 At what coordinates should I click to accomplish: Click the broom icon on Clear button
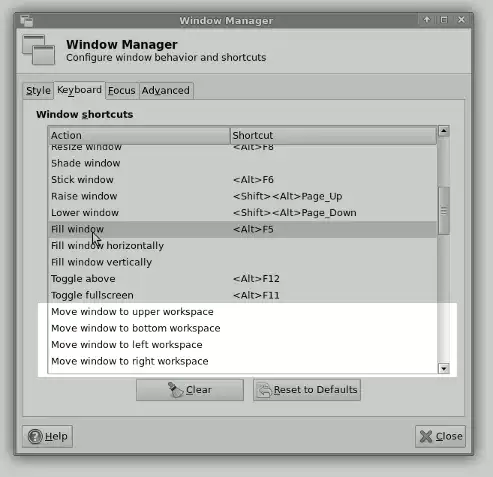point(175,390)
